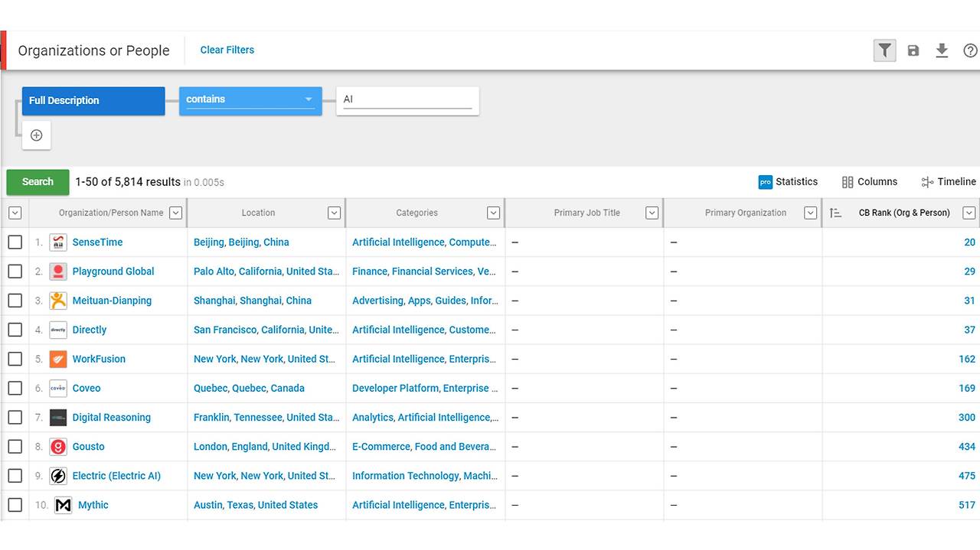
Task: Click the Full Description filter field button
Action: pyautogui.click(x=93, y=101)
